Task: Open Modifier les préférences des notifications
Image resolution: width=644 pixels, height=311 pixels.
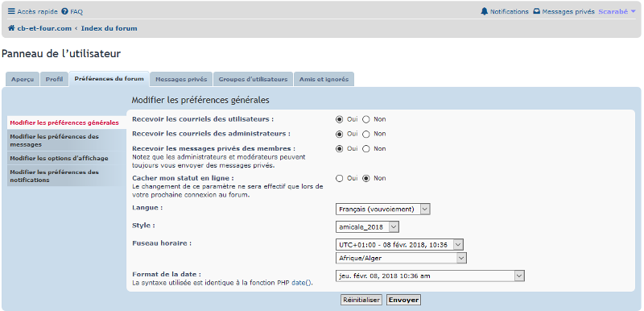Action: (67, 176)
